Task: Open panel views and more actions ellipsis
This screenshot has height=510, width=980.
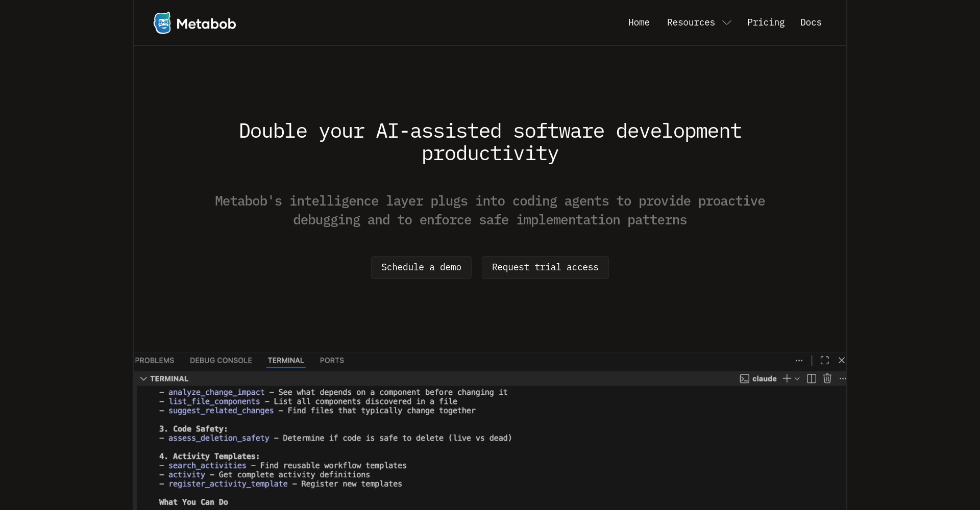Action: tap(799, 360)
